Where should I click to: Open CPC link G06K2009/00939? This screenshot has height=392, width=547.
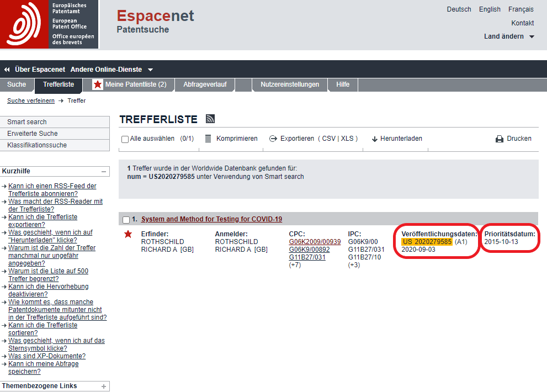[315, 242]
